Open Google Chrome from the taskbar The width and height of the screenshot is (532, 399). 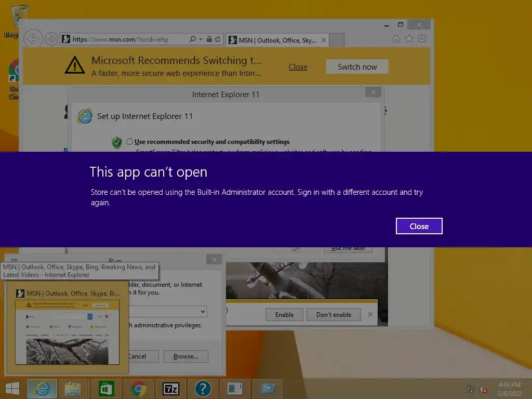(138, 389)
